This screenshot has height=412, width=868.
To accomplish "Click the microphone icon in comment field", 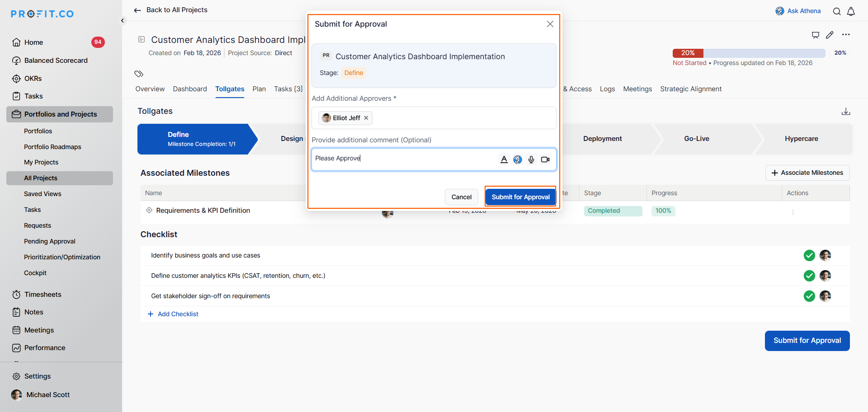I will tap(531, 159).
